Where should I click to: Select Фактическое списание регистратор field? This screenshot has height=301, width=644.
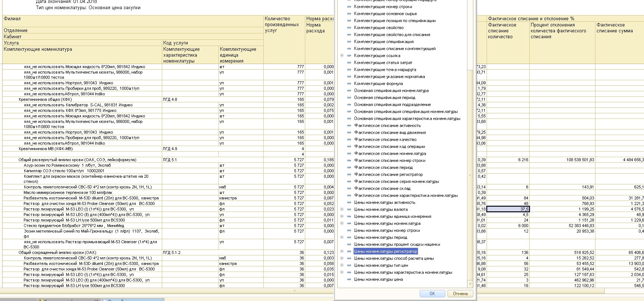[x=388, y=174]
